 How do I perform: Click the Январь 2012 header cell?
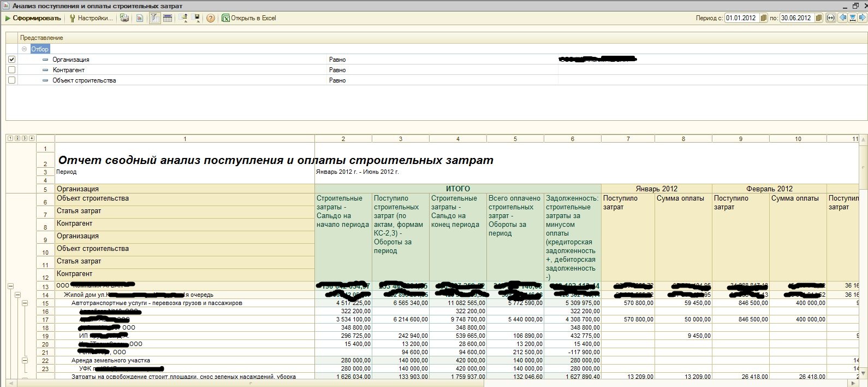point(656,189)
